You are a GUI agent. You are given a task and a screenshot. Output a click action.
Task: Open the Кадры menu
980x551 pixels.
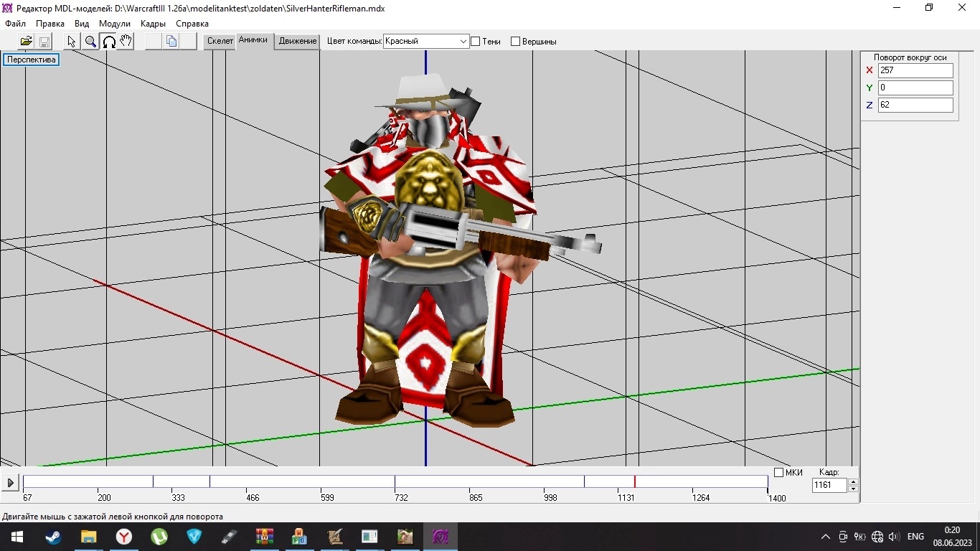[x=153, y=24]
